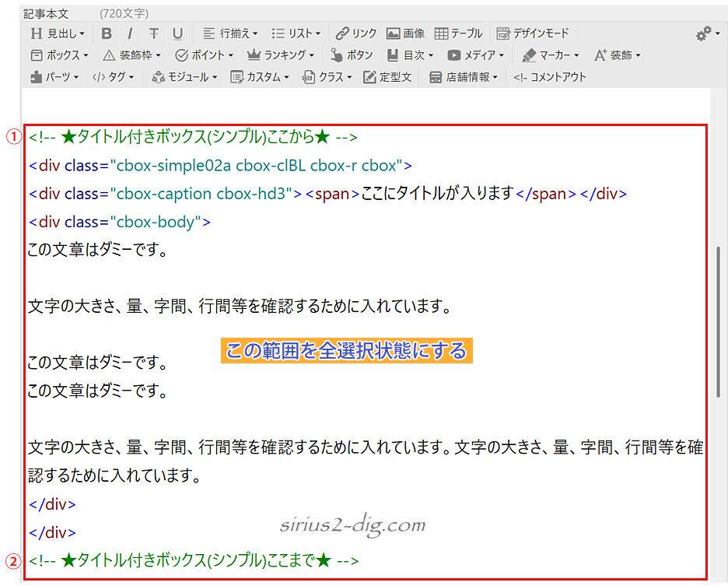This screenshot has width=728, height=586.
Task: Apply bold formatting with the B icon
Action: [x=107, y=33]
